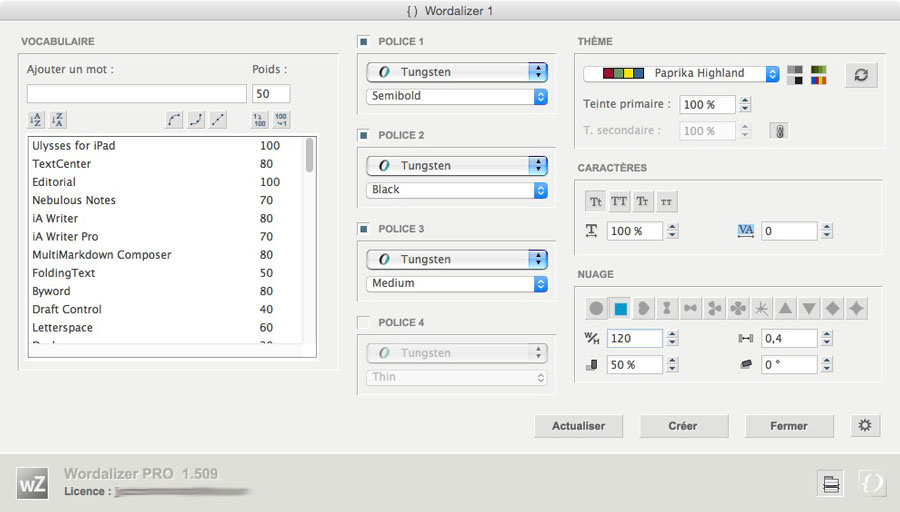The image size is (900, 512).
Task: Click the Créer button
Action: (684, 426)
